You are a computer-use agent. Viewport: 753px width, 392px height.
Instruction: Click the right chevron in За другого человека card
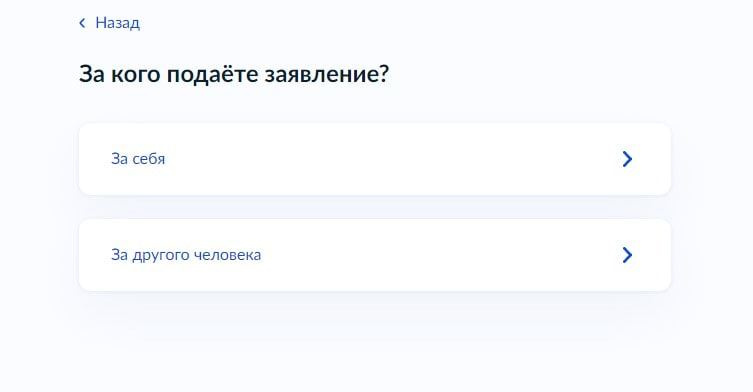click(x=627, y=255)
